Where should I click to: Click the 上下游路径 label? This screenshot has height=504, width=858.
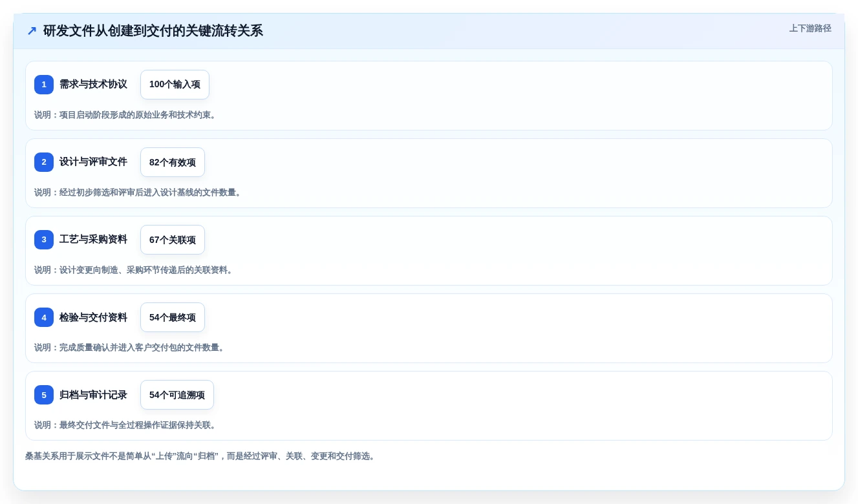(x=810, y=28)
